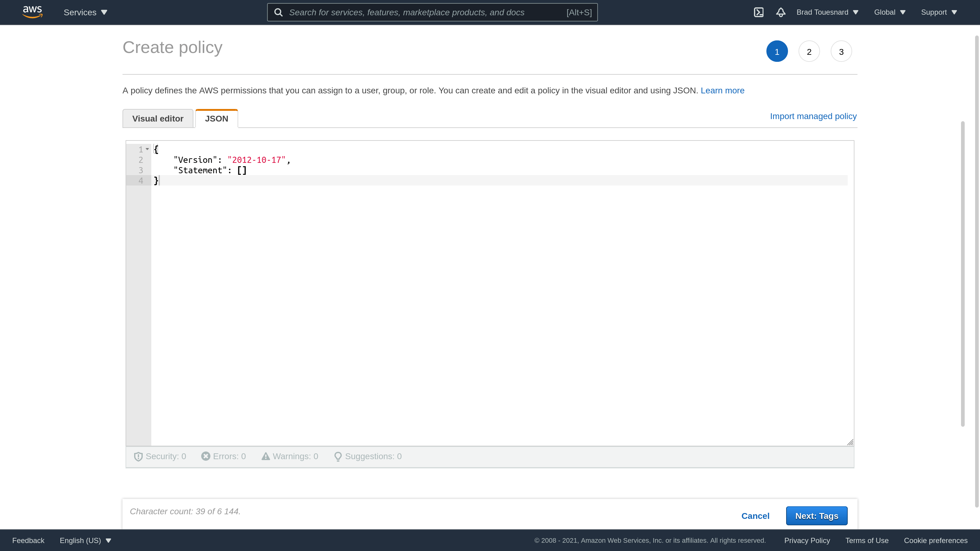This screenshot has width=980, height=551.
Task: Click the Errors status icon
Action: (x=206, y=456)
